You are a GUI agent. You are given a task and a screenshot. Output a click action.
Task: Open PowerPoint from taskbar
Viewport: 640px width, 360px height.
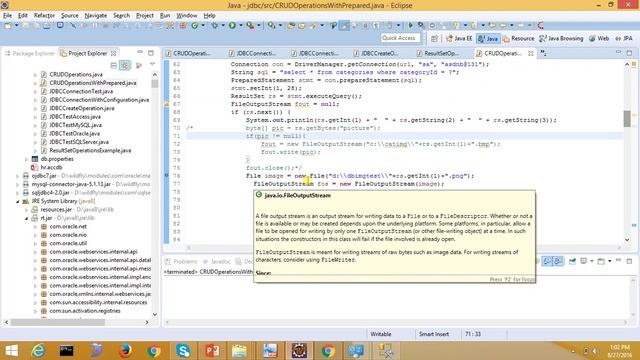pyautogui.click(x=212, y=351)
